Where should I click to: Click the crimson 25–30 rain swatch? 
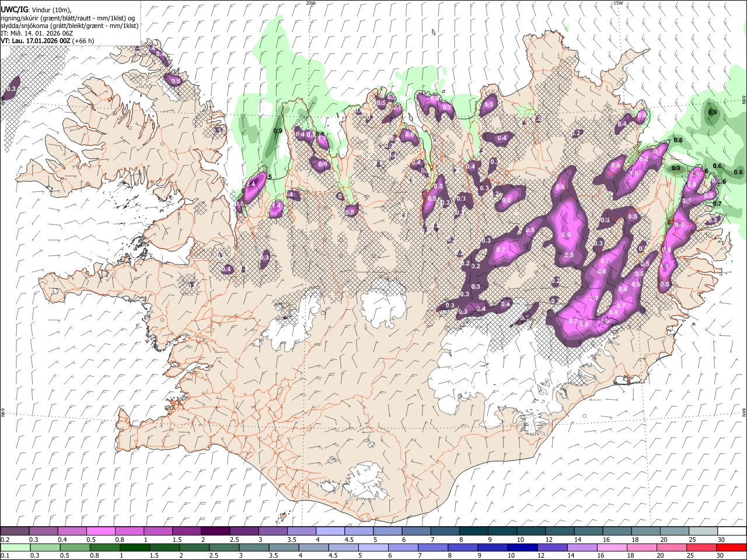[x=701, y=547]
